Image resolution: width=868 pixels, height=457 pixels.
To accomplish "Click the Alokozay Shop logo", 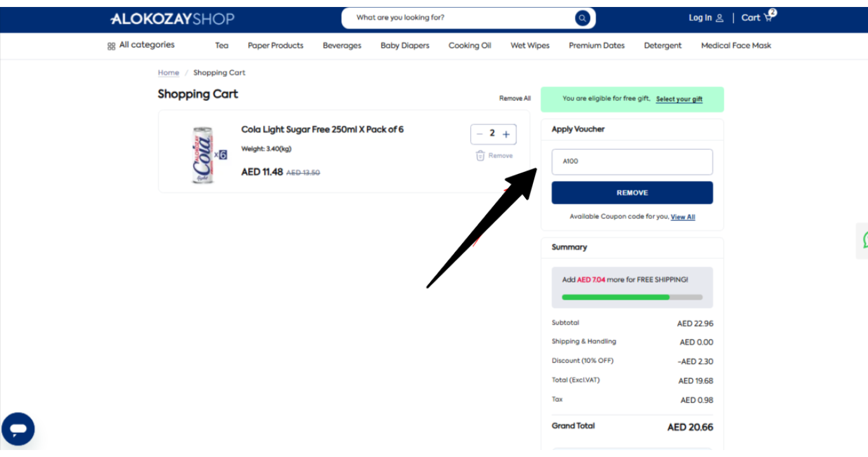I will pyautogui.click(x=173, y=19).
